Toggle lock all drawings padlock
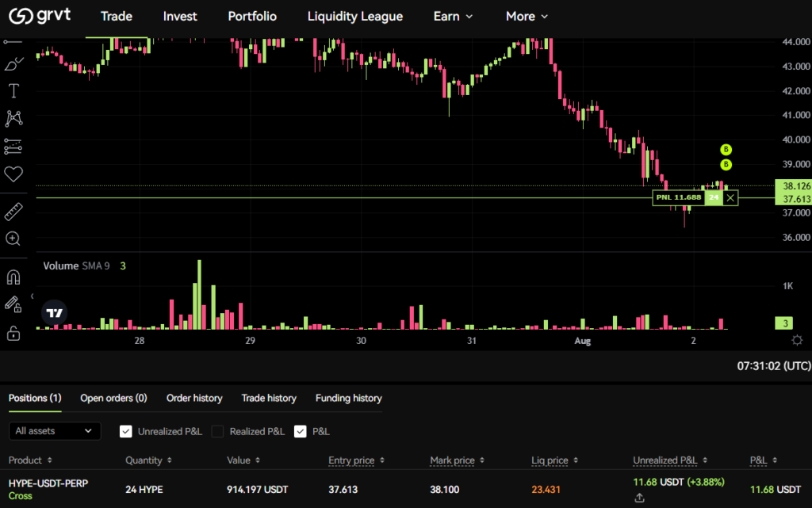 coord(13,333)
